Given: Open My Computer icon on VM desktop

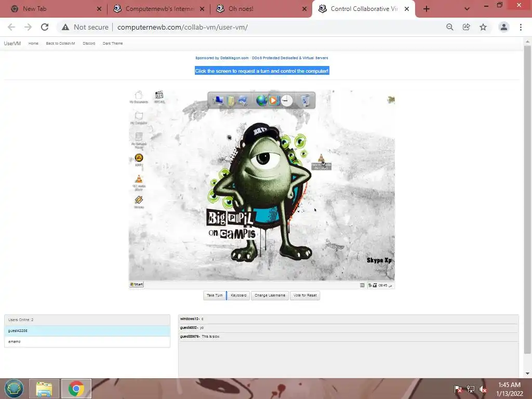Looking at the screenshot, I should click(x=138, y=118).
